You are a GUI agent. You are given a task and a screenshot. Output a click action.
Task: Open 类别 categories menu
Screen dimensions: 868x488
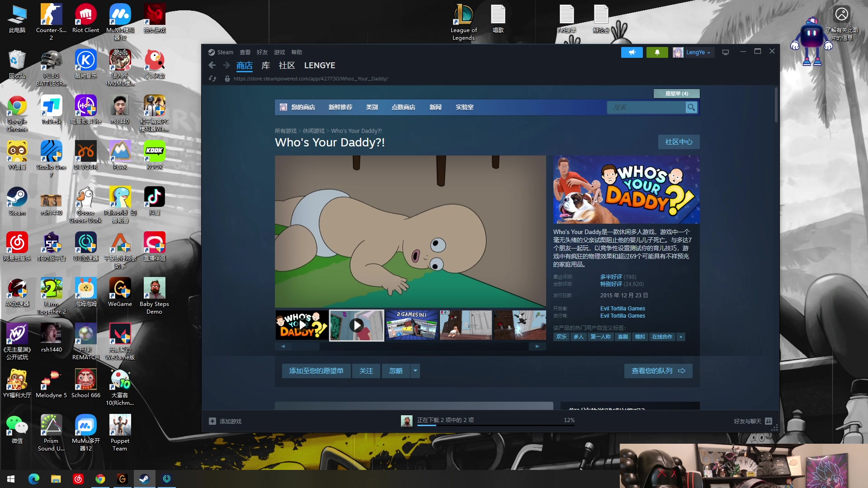click(372, 108)
